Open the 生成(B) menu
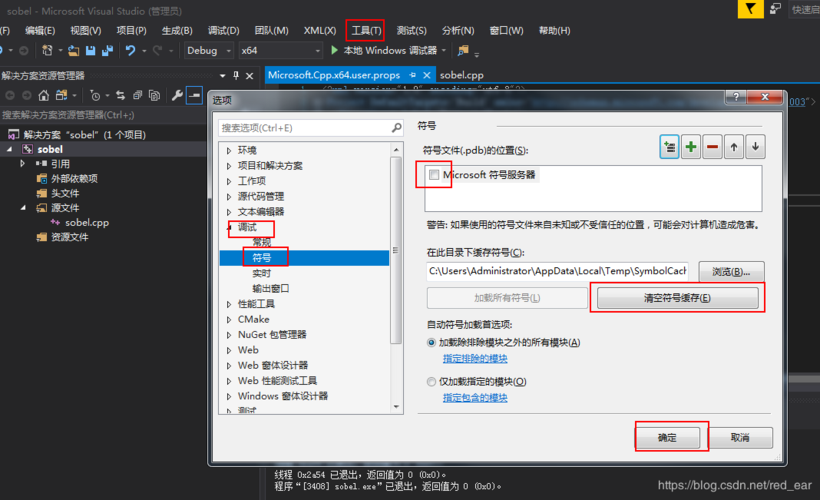This screenshot has height=500, width=820. [x=177, y=30]
